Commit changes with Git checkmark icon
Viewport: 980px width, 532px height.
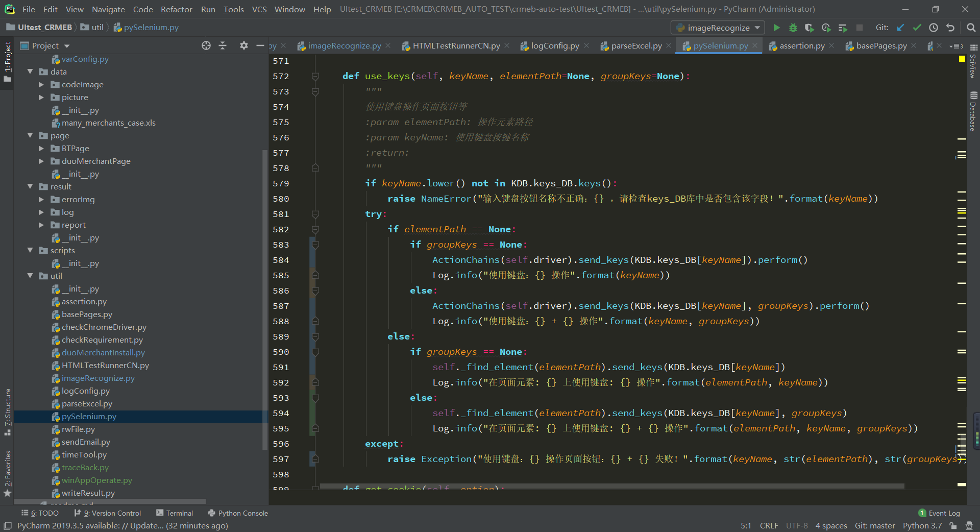[x=917, y=28]
